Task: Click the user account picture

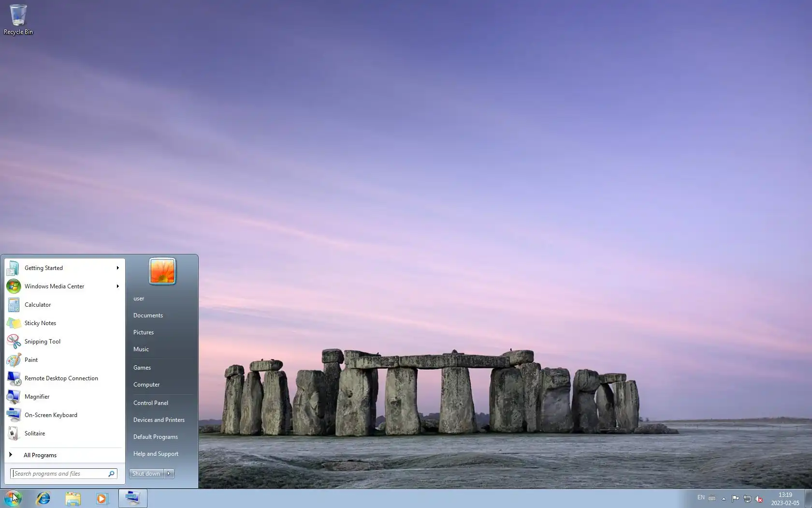Action: (x=162, y=271)
